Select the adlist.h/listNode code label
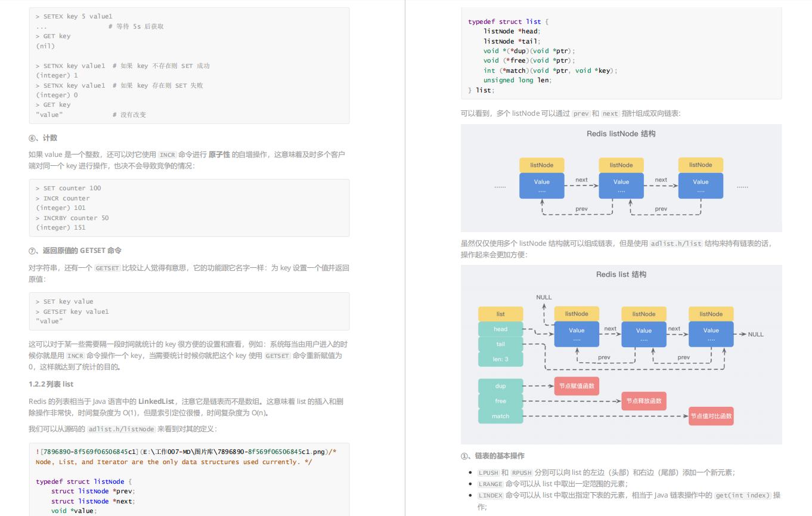This screenshot has height=516, width=812. pyautogui.click(x=121, y=428)
